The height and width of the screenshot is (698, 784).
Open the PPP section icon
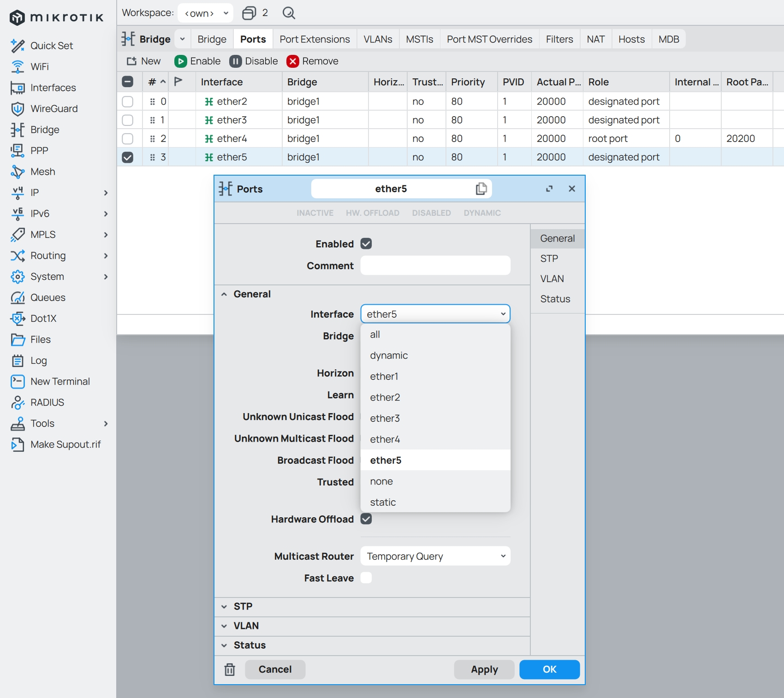(x=18, y=151)
